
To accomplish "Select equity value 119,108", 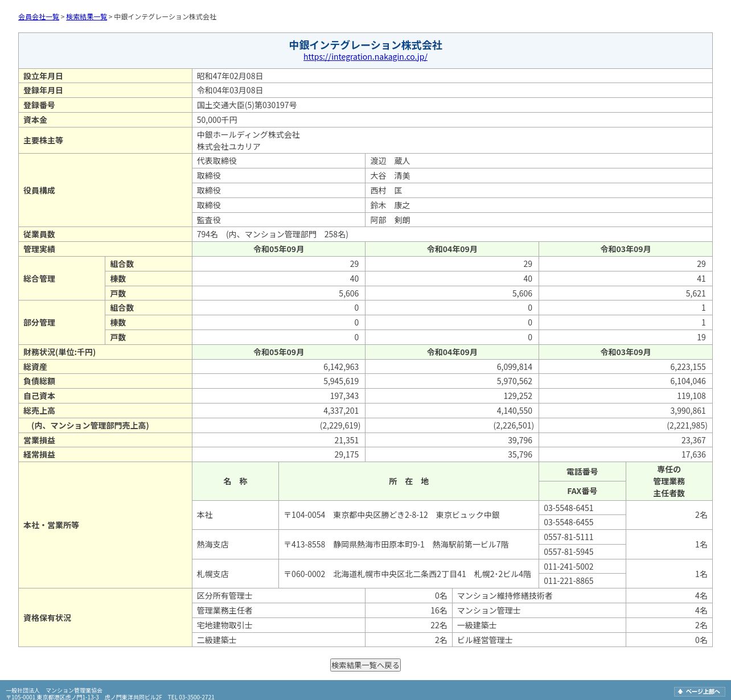I will (691, 396).
